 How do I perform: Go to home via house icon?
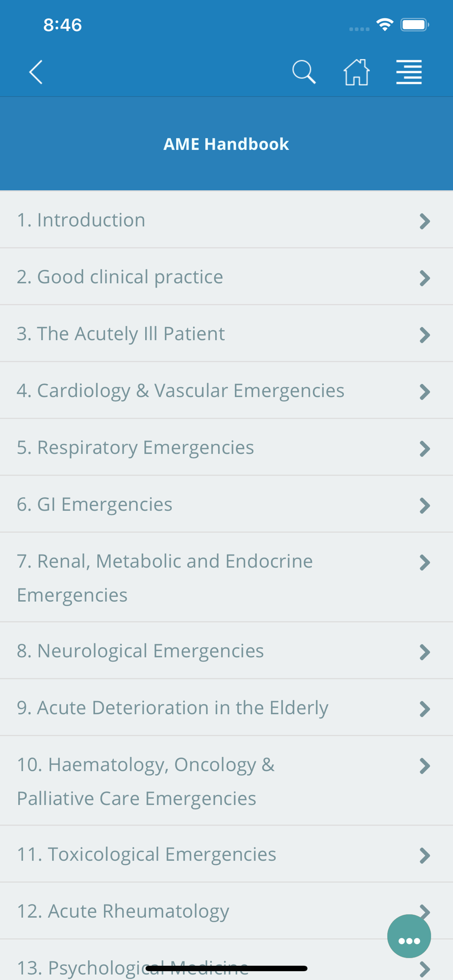click(x=356, y=73)
